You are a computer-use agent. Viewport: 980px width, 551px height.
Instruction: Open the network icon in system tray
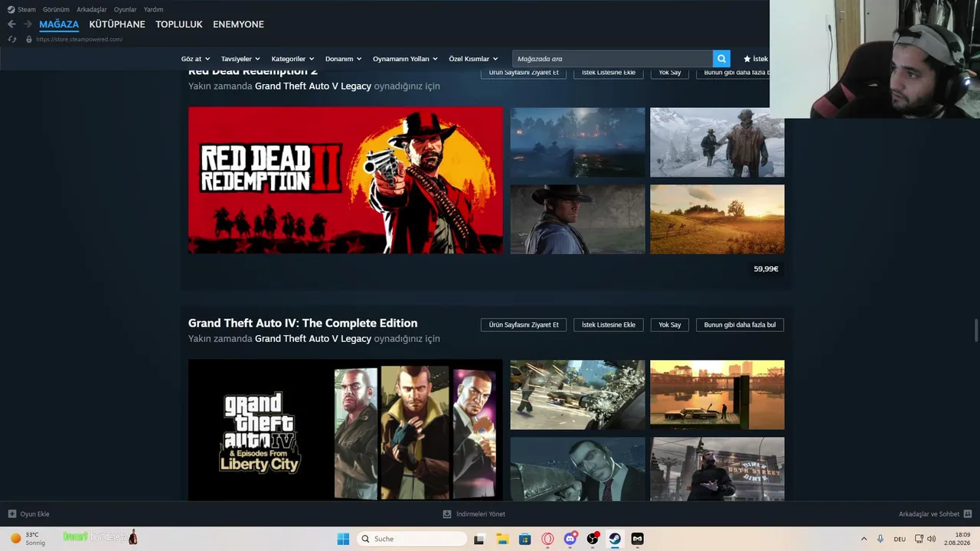[x=919, y=539]
